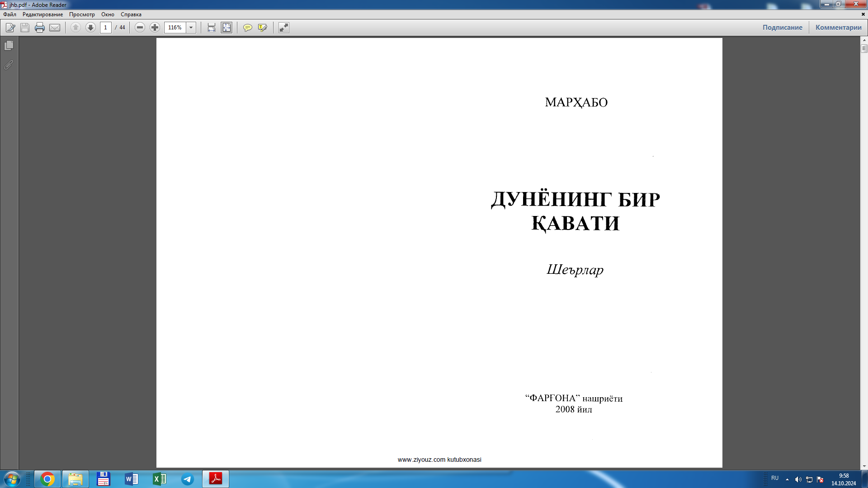
Task: Zoom out with minus button
Action: point(140,28)
